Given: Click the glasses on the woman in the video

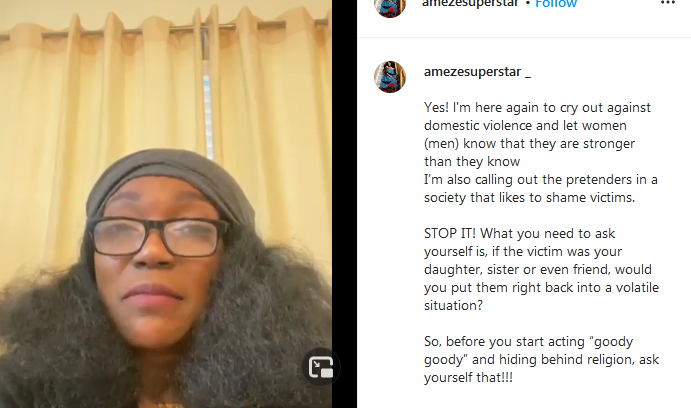Looking at the screenshot, I should pyautogui.click(x=159, y=237).
